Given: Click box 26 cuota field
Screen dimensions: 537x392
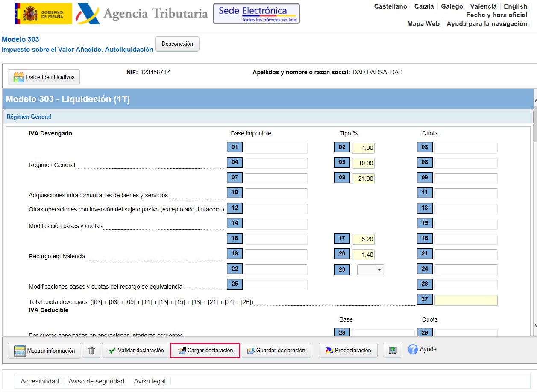Looking at the screenshot, I should tap(466, 285).
